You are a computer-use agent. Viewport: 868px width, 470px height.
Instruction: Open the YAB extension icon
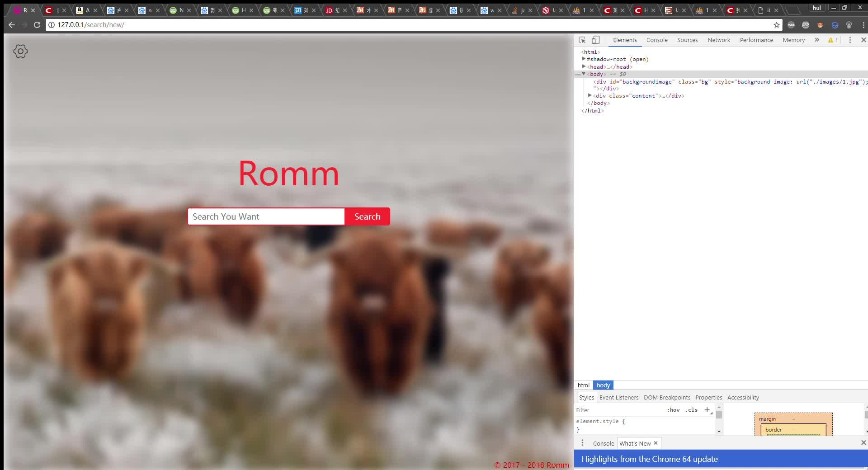tap(791, 25)
